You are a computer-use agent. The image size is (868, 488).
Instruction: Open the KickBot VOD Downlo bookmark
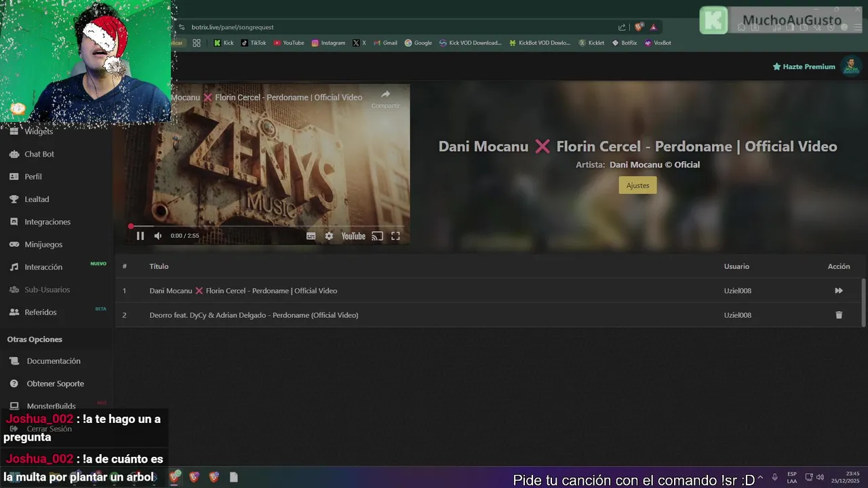point(540,43)
